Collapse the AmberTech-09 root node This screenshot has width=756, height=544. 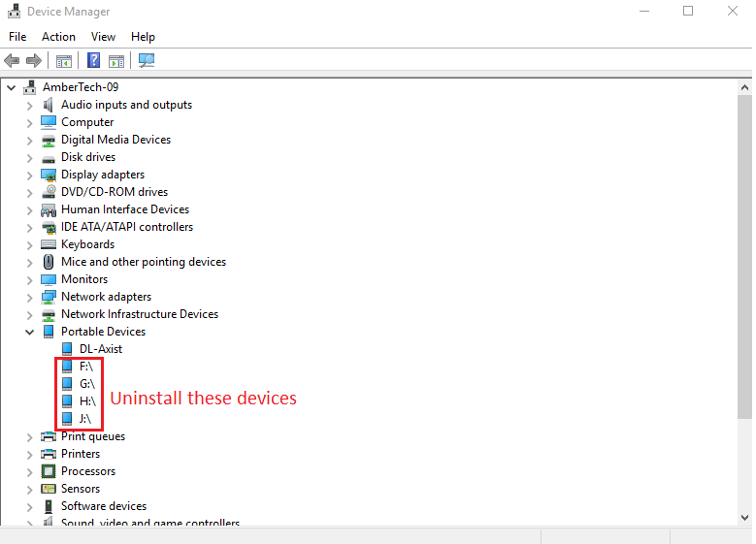11,87
